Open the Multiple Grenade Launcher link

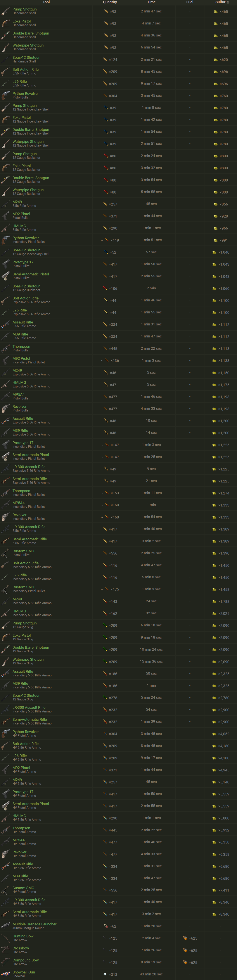tap(34, 924)
